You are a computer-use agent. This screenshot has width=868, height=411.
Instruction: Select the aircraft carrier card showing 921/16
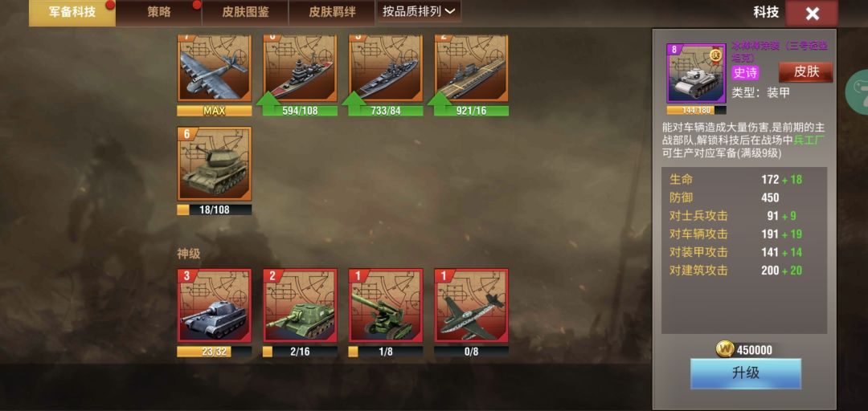472,68
